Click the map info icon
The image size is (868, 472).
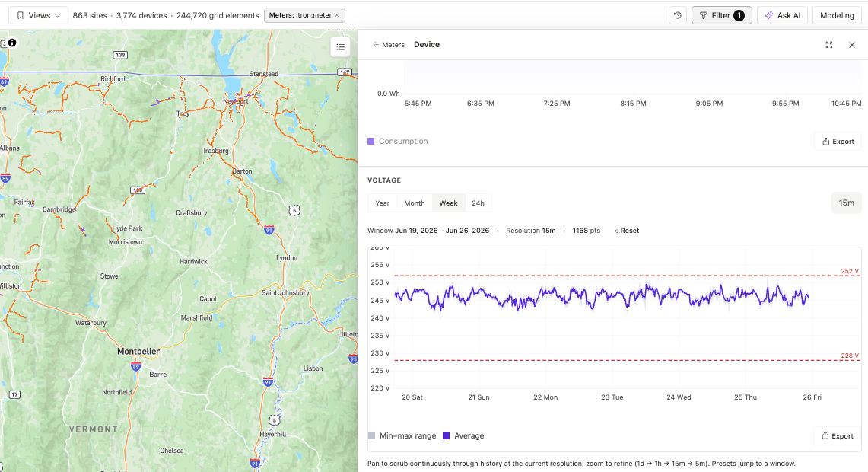coord(12,43)
